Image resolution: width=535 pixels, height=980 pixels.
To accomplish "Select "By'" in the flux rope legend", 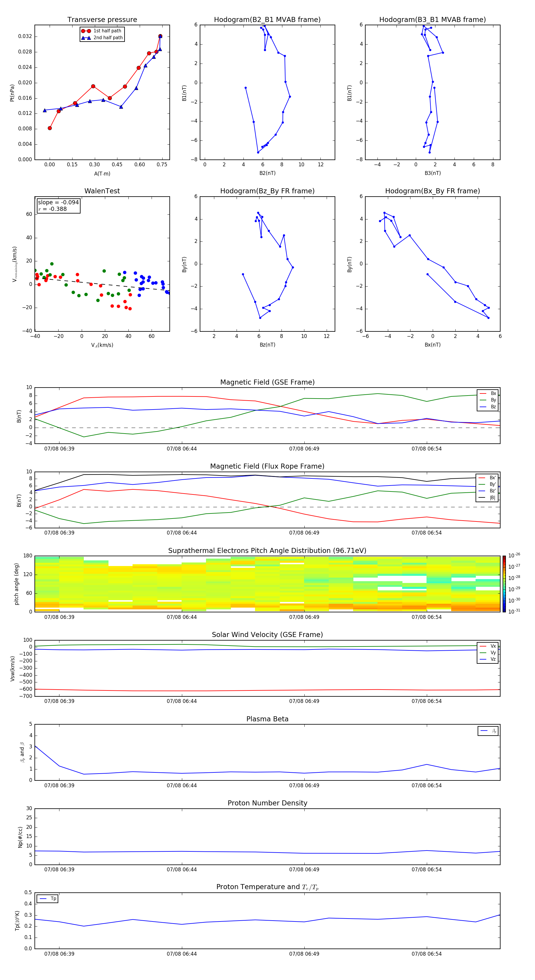I will point(487,485).
